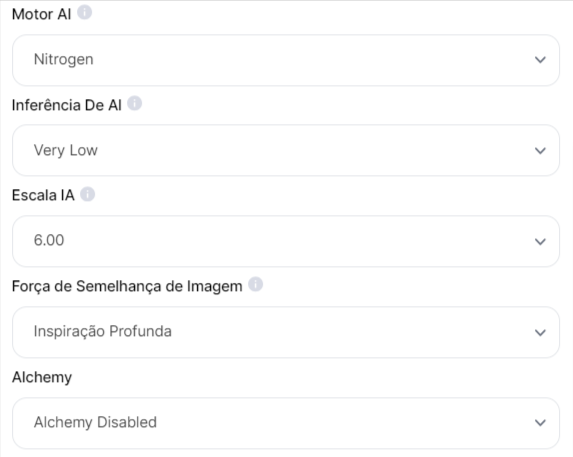Click the chevron arrow in the Nitrogen field

540,60
